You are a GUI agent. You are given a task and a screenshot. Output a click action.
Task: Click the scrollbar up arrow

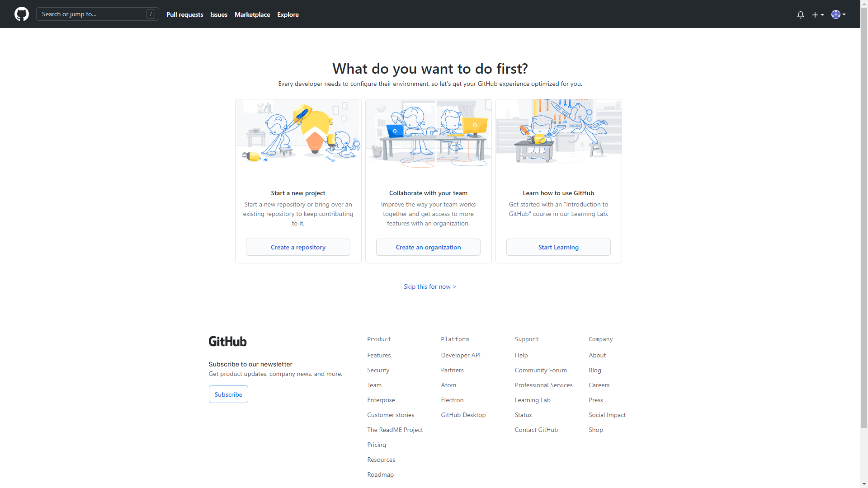pos(864,3)
